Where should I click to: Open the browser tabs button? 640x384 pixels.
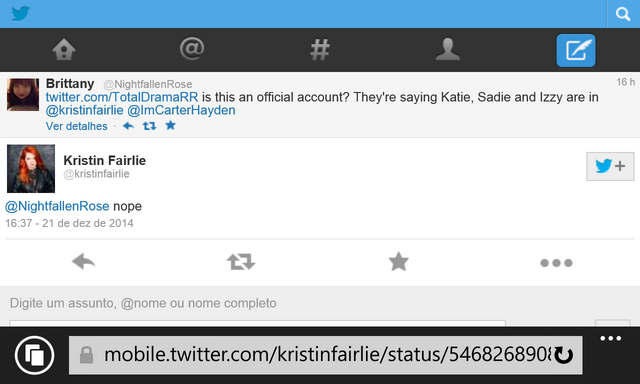click(34, 355)
